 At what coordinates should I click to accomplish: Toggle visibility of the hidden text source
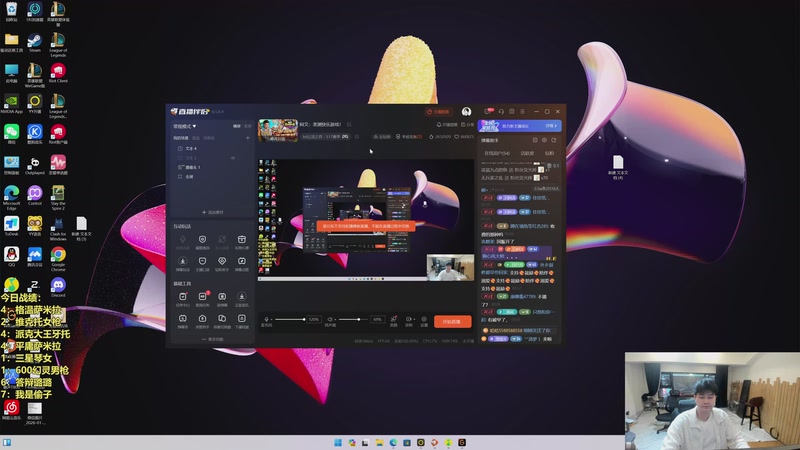pos(233,158)
